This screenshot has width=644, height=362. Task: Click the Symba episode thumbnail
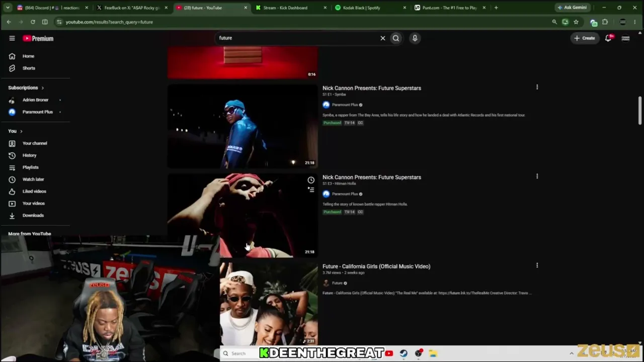pos(243,126)
